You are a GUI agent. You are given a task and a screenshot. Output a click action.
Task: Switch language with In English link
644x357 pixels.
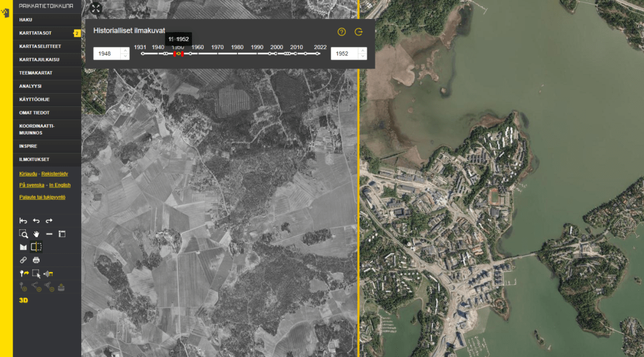coord(60,185)
